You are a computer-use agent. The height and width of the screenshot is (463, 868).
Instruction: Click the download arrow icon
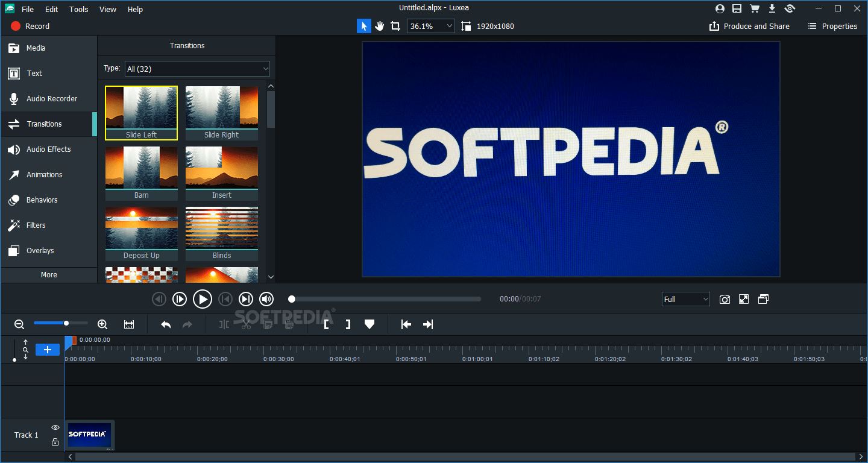pos(772,8)
